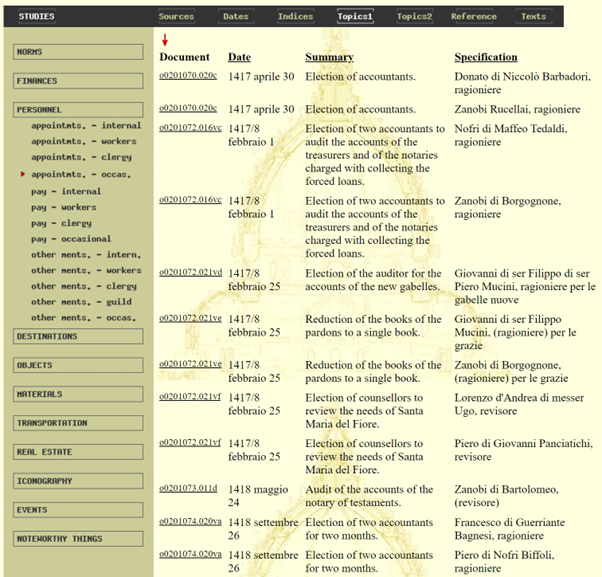Open the NOTEWORTHY THINGS category
The image size is (602, 577).
coord(78,539)
